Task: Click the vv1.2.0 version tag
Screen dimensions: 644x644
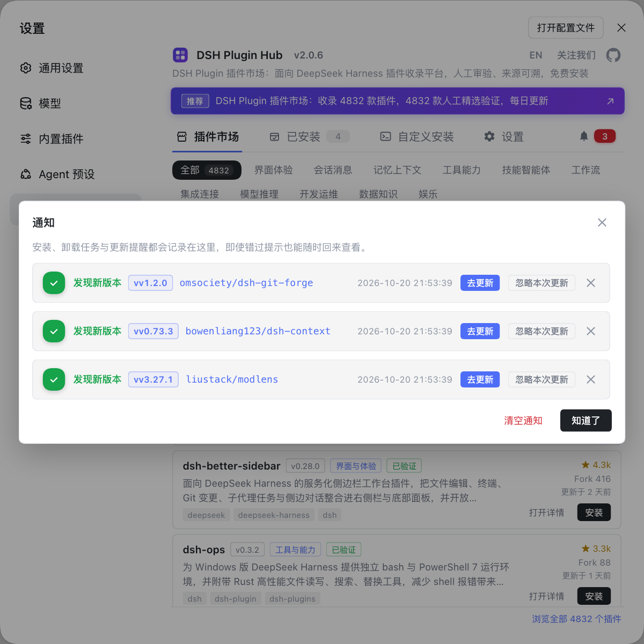Action: pyautogui.click(x=150, y=283)
